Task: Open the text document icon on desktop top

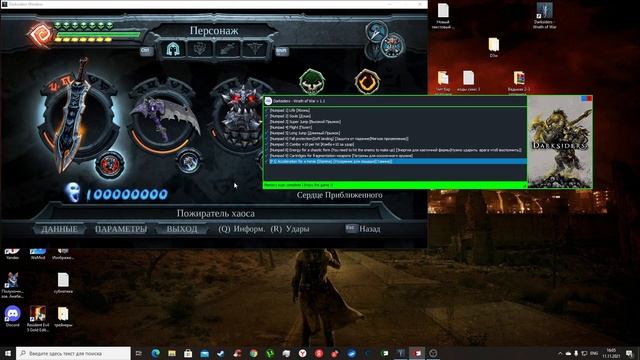Action: pos(443,16)
